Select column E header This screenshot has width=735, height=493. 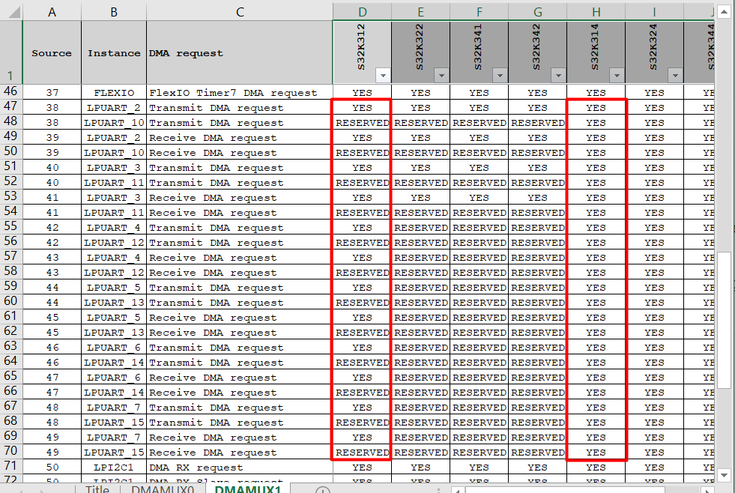point(420,11)
